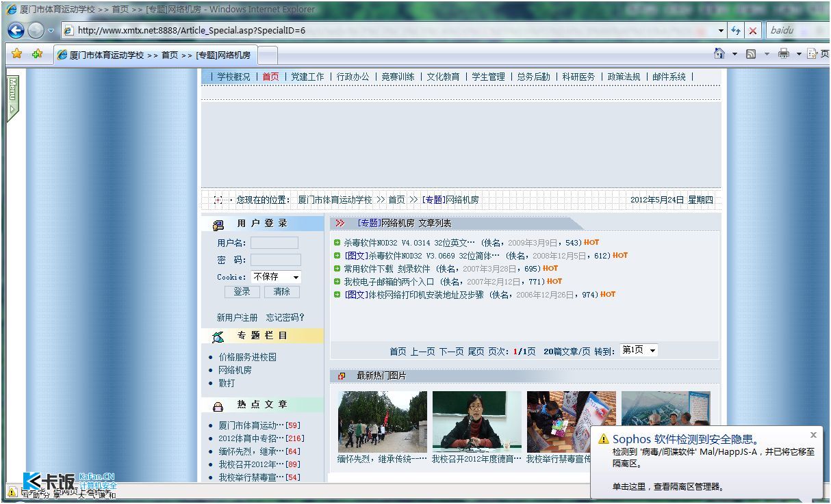Click the Print printer icon

point(783,54)
